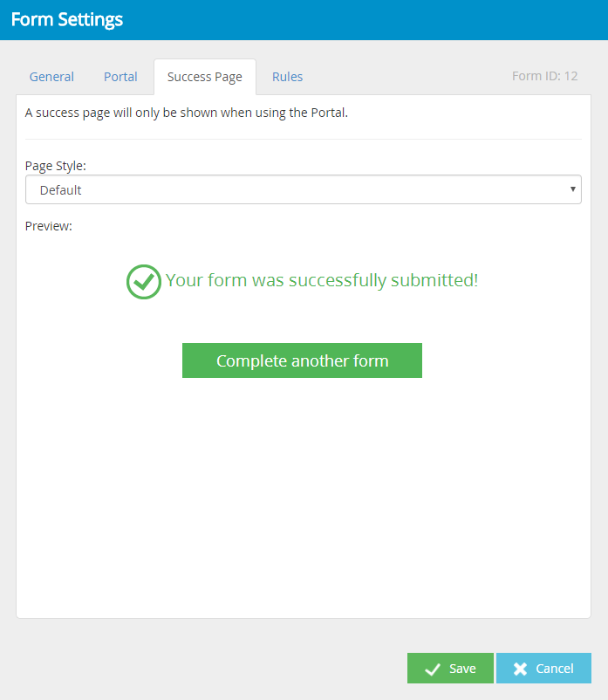Screen dimensions: 608x700
Task: Click the Page Style label
Action: tap(55, 166)
